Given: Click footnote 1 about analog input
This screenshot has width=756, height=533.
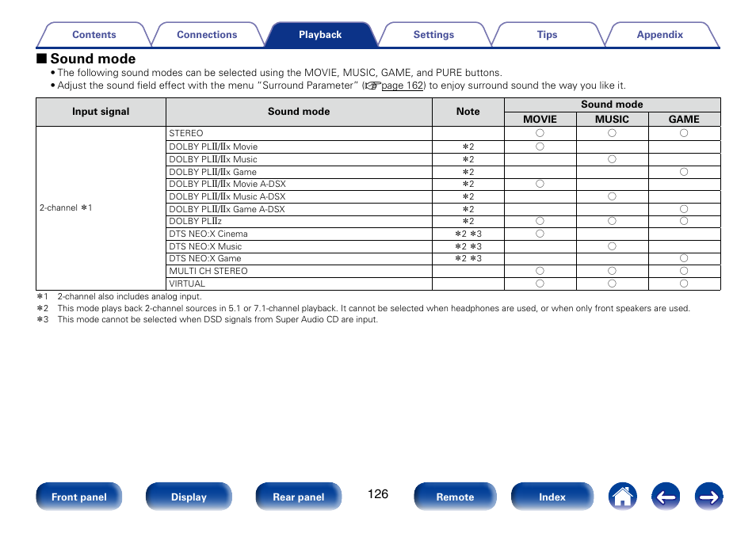Looking at the screenshot, I should pyautogui.click(x=119, y=296).
